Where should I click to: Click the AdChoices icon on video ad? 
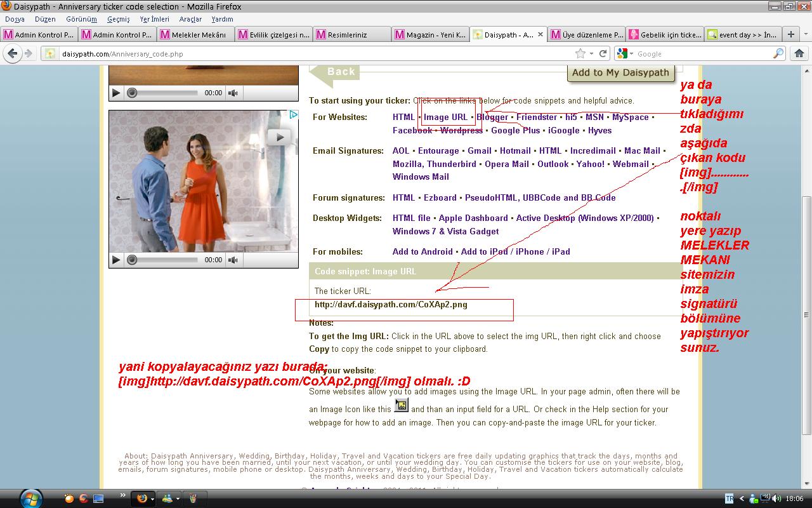294,115
